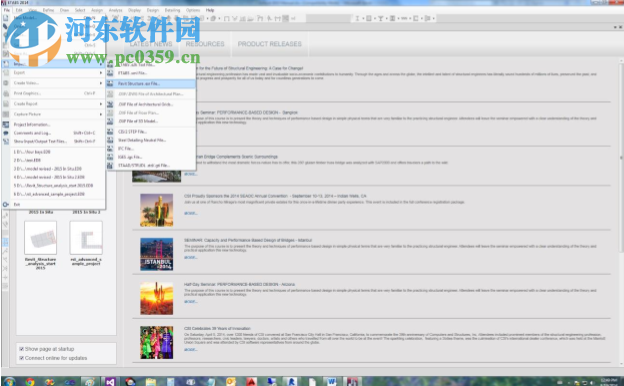Screen dimensions: 624x386
Task: Click the Show Input/Output Text Files icon
Action: coord(6,141)
